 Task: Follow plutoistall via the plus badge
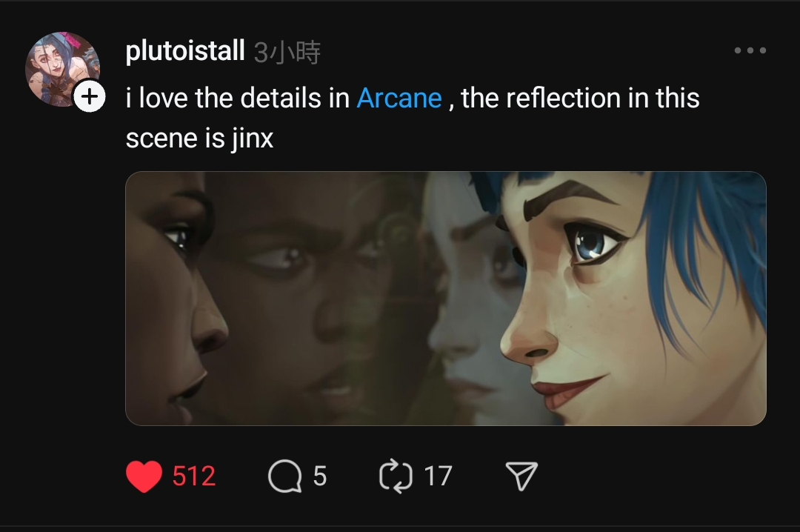[x=90, y=96]
